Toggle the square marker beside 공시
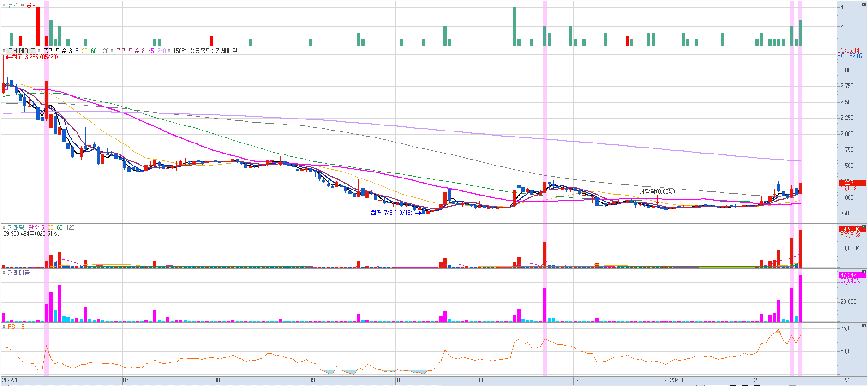The height and width of the screenshot is (386, 868). 23,5
